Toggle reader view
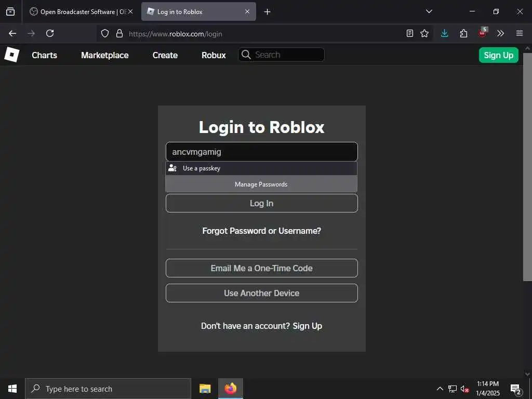Image resolution: width=532 pixels, height=399 pixels. pyautogui.click(x=410, y=33)
